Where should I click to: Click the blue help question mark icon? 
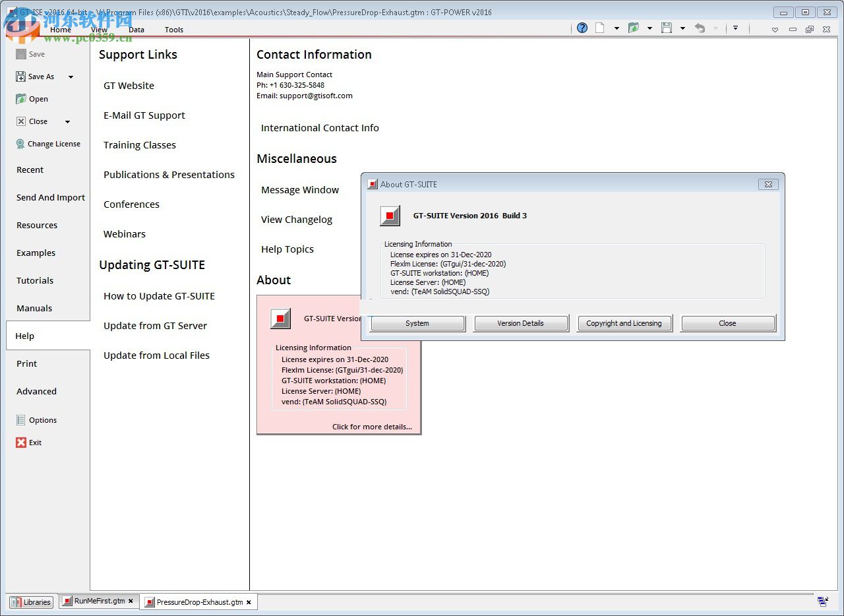click(582, 28)
